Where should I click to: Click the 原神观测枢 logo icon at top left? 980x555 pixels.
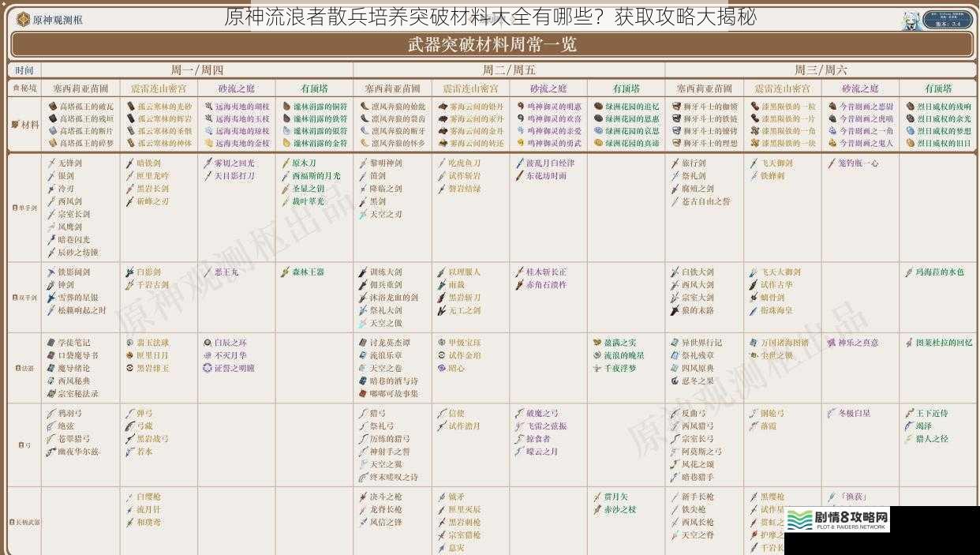click(22, 20)
